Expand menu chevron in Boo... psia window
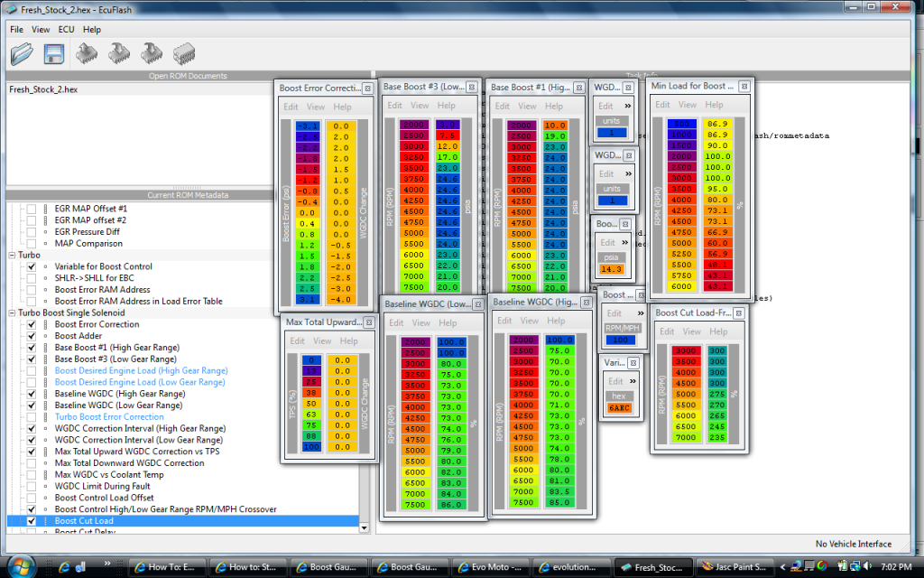Image resolution: width=924 pixels, height=578 pixels. pyautogui.click(x=624, y=242)
